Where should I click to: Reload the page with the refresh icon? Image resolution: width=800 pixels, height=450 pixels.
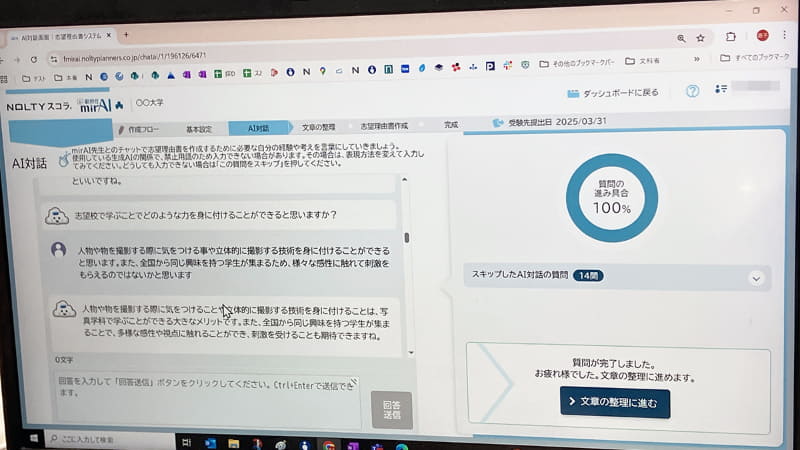point(34,59)
